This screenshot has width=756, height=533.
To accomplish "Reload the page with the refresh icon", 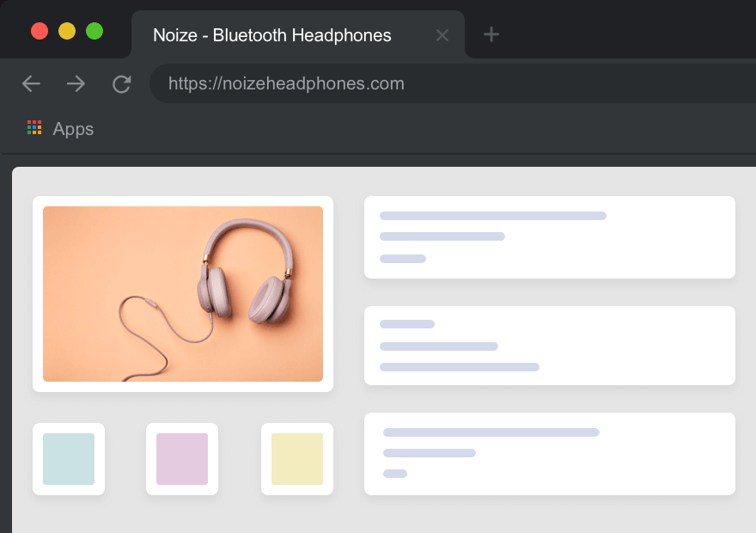I will (121, 84).
